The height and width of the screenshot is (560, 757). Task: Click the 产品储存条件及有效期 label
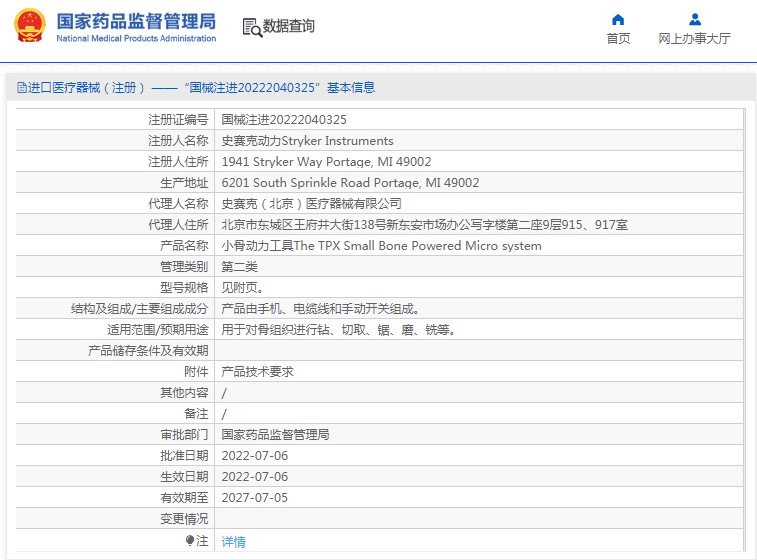pyautogui.click(x=148, y=351)
